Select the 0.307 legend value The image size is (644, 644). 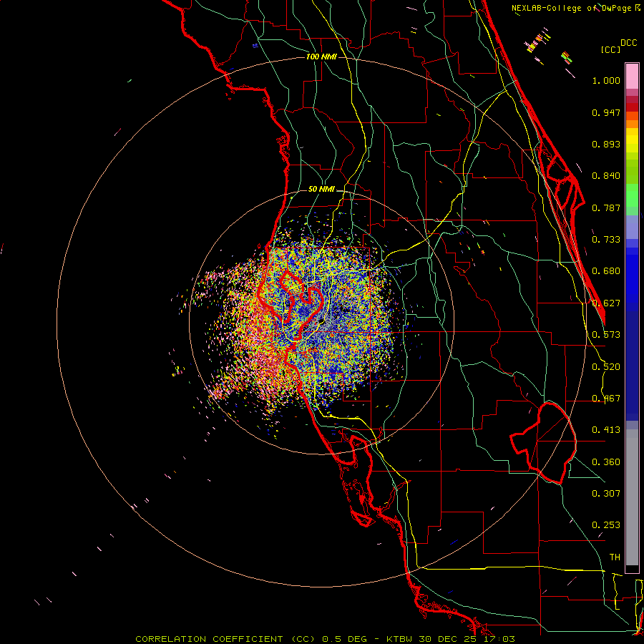606,494
